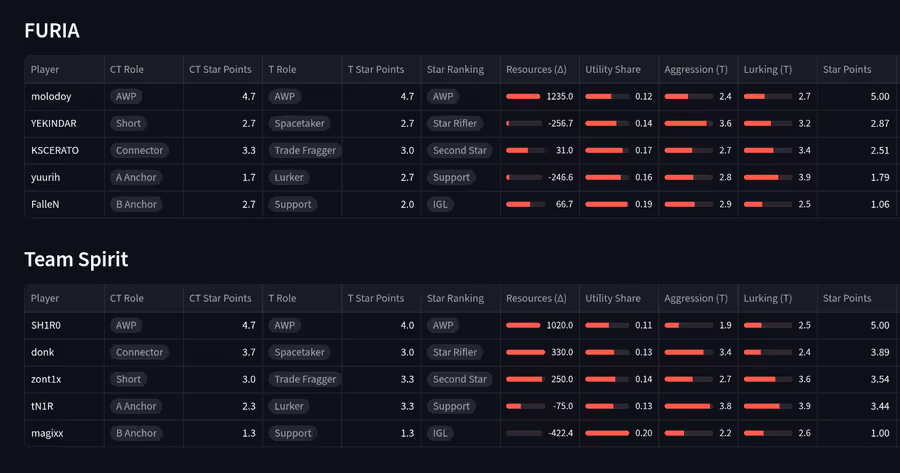Sort FURIA table by Star Points header
Image resolution: width=900 pixels, height=473 pixels.
(x=846, y=70)
